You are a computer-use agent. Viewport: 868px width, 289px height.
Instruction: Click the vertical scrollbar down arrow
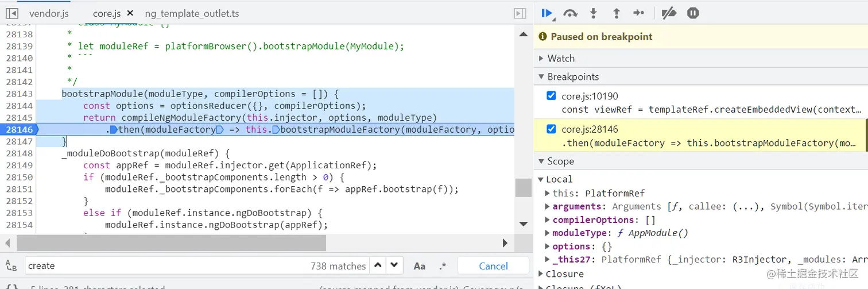click(523, 224)
